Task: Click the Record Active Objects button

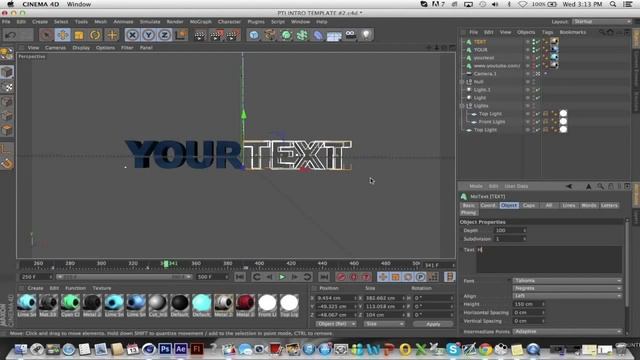Action: point(341,277)
